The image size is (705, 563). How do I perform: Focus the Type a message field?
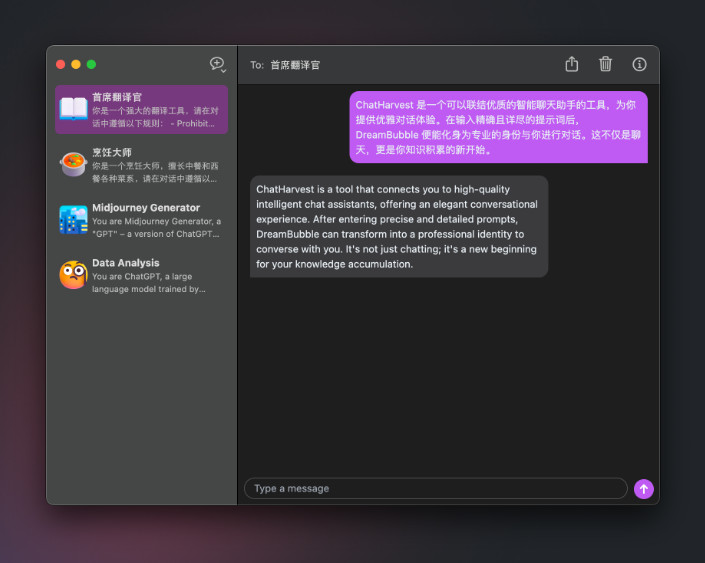pos(435,488)
